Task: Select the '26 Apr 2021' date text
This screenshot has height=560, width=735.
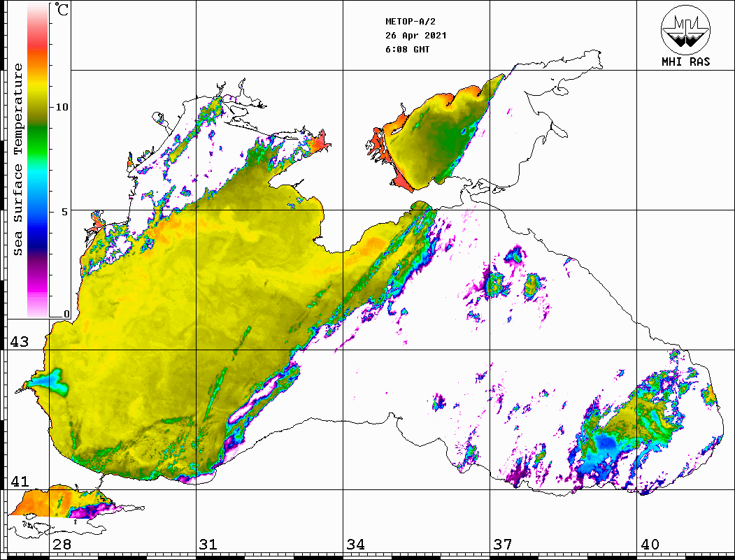Action: 416,36
